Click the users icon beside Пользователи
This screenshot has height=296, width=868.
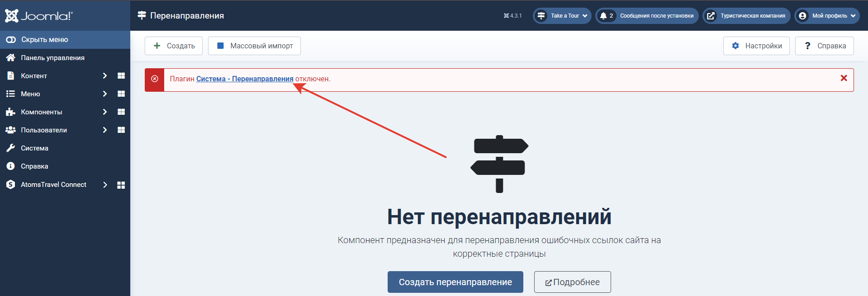[10, 130]
